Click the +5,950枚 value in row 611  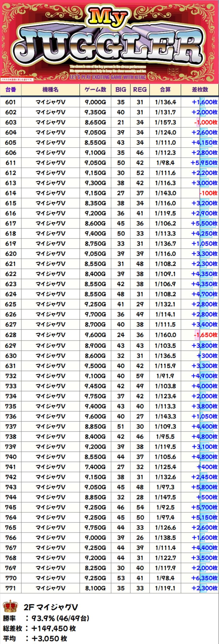pos(204,163)
